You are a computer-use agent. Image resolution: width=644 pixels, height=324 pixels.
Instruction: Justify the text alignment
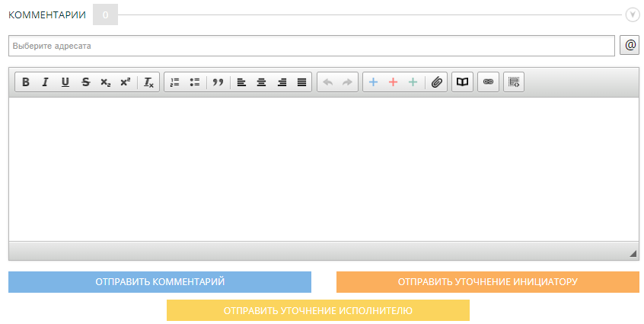pos(301,82)
